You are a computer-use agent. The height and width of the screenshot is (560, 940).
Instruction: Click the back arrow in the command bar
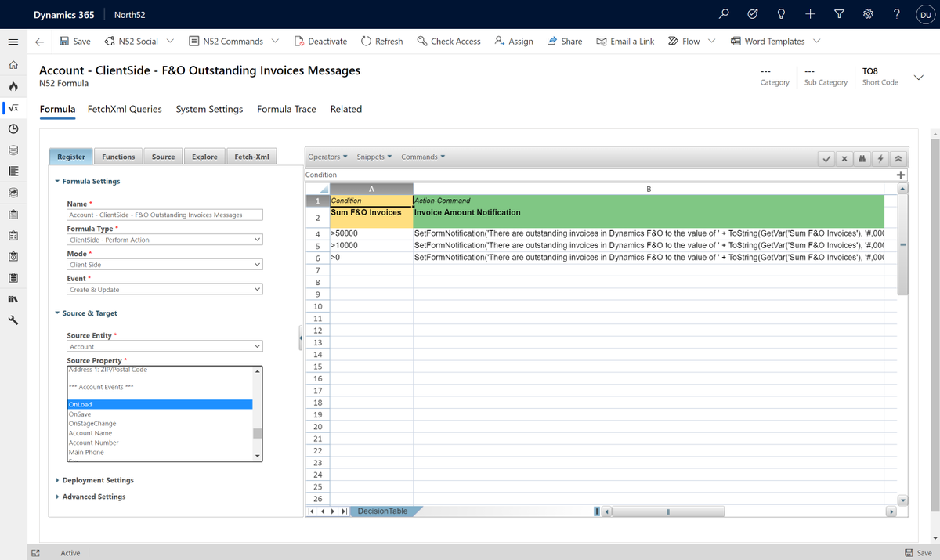tap(39, 42)
